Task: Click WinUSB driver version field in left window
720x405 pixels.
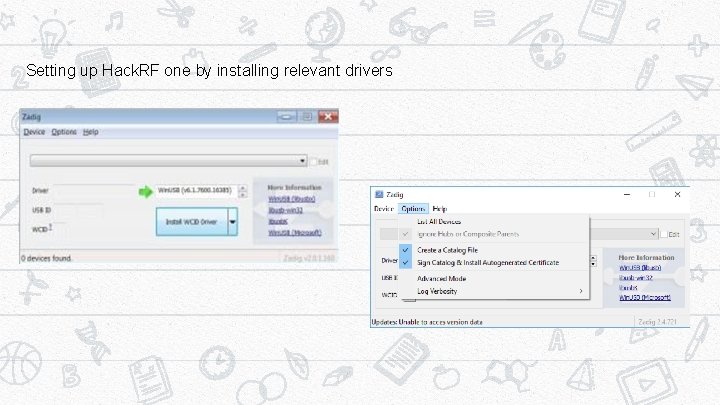Action: pos(196,190)
